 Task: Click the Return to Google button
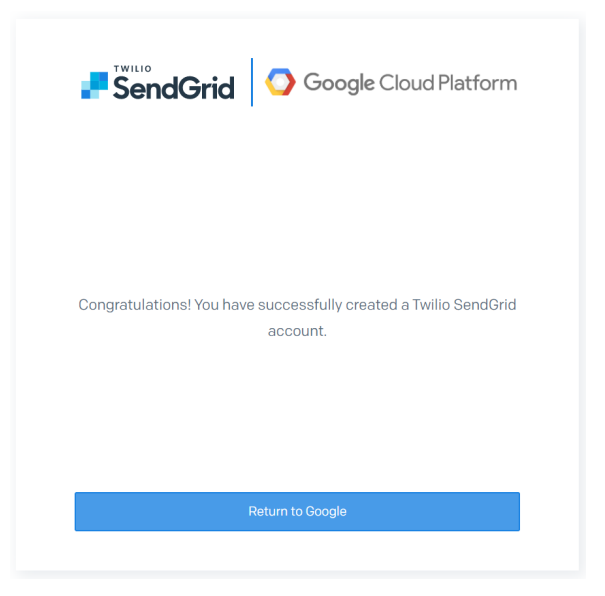click(x=297, y=511)
